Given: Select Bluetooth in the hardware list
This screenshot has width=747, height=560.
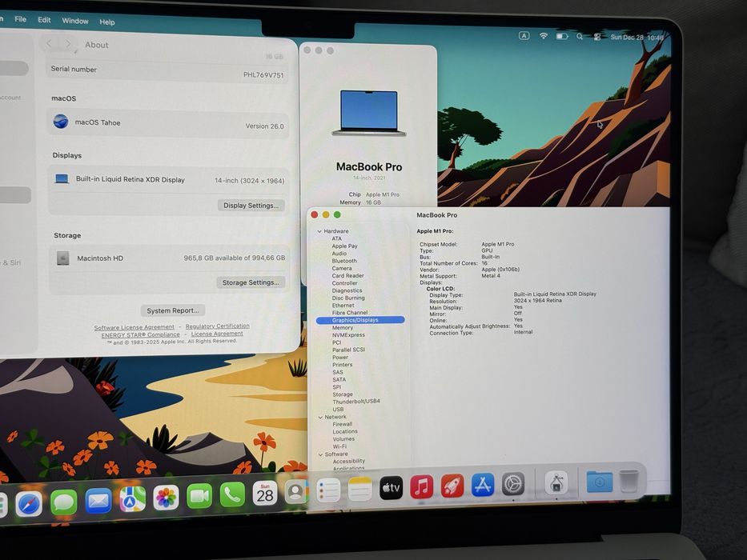Looking at the screenshot, I should pyautogui.click(x=344, y=261).
